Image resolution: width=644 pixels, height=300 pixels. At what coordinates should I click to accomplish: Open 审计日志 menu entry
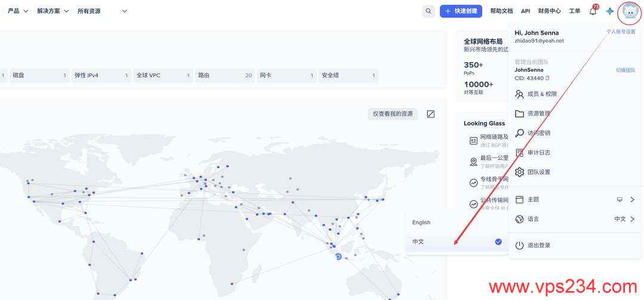[x=538, y=153]
